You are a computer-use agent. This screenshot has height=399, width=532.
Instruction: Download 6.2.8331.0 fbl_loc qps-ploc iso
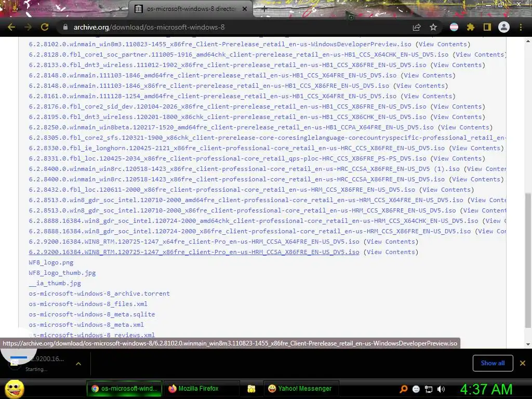pyautogui.click(x=228, y=158)
